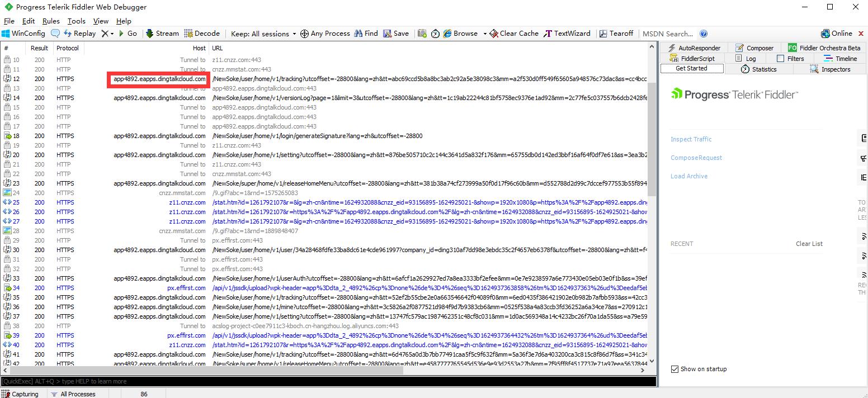
Task: Toggle the Show on startup checkbox
Action: tap(674, 369)
